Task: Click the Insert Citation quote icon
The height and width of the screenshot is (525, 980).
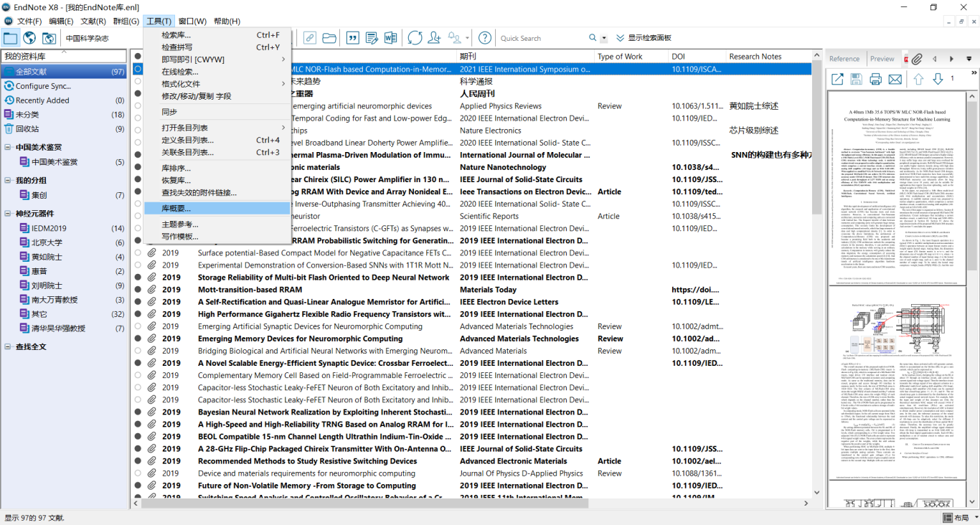Action: click(352, 38)
